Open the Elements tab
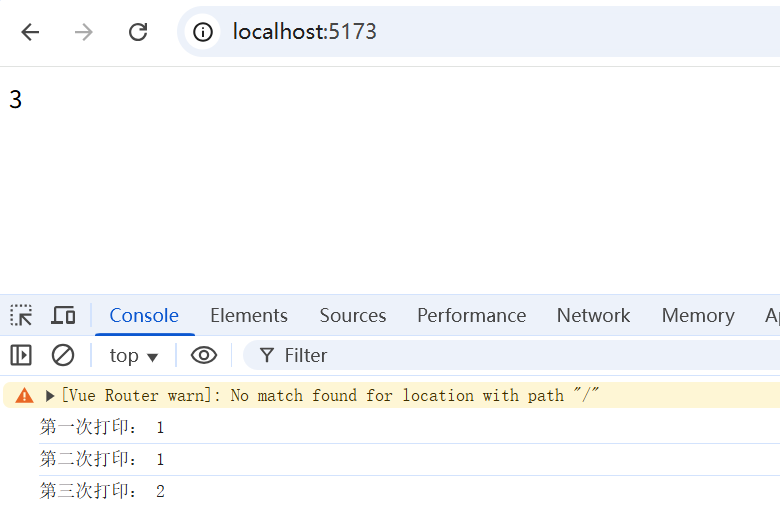780x513 pixels. [249, 315]
